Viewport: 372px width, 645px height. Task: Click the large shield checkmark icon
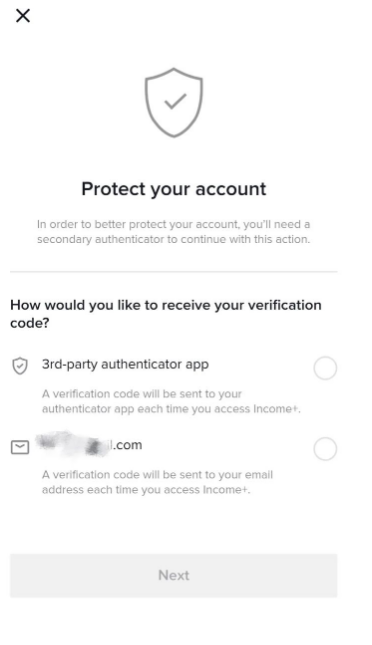coord(174,102)
